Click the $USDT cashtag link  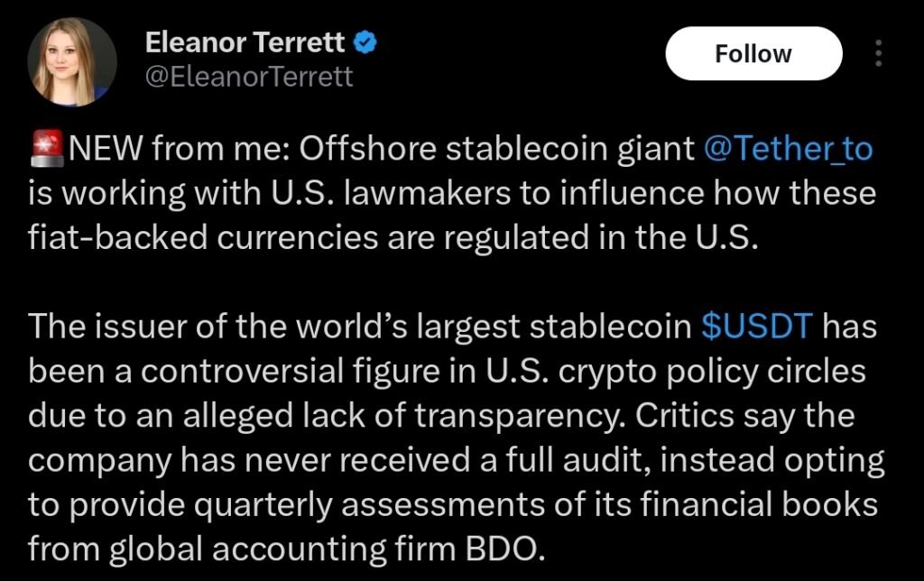click(758, 327)
